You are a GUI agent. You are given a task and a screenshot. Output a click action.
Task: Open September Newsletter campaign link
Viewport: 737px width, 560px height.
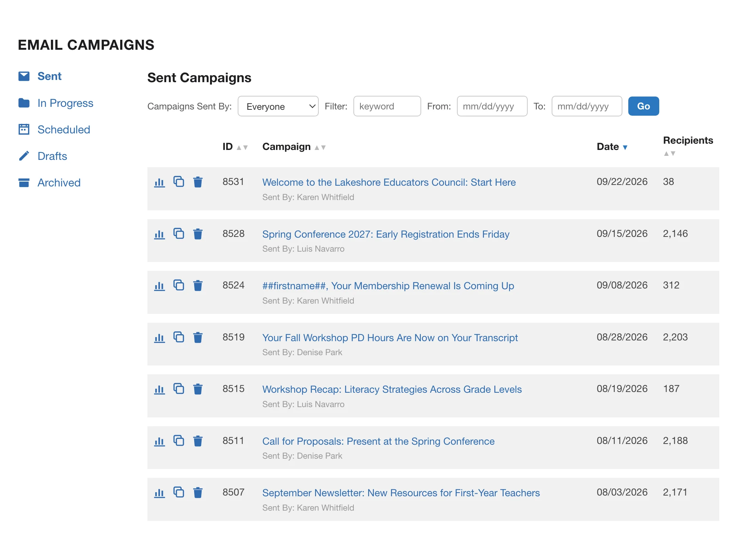click(x=401, y=493)
